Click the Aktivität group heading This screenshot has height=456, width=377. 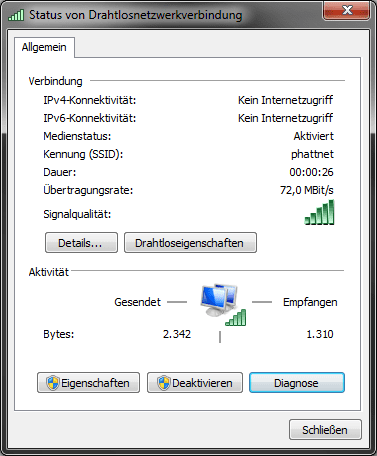coord(49,272)
